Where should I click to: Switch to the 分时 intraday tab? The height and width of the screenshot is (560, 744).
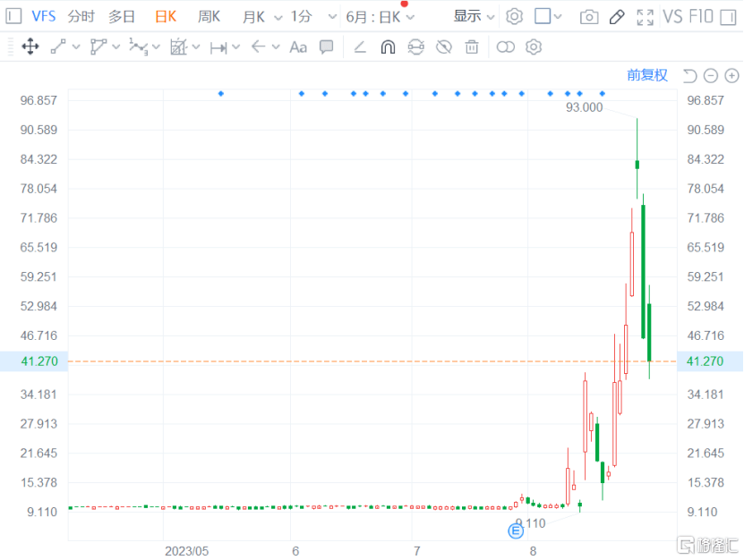(x=81, y=17)
